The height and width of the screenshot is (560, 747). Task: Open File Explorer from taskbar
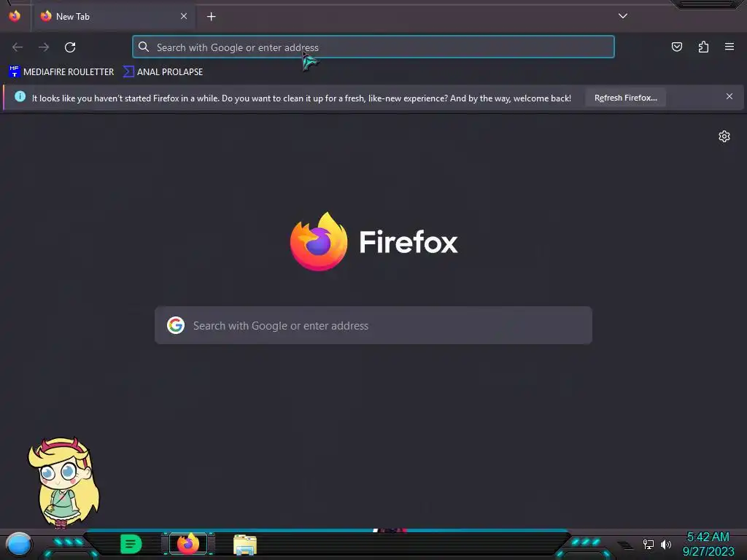[x=245, y=545]
